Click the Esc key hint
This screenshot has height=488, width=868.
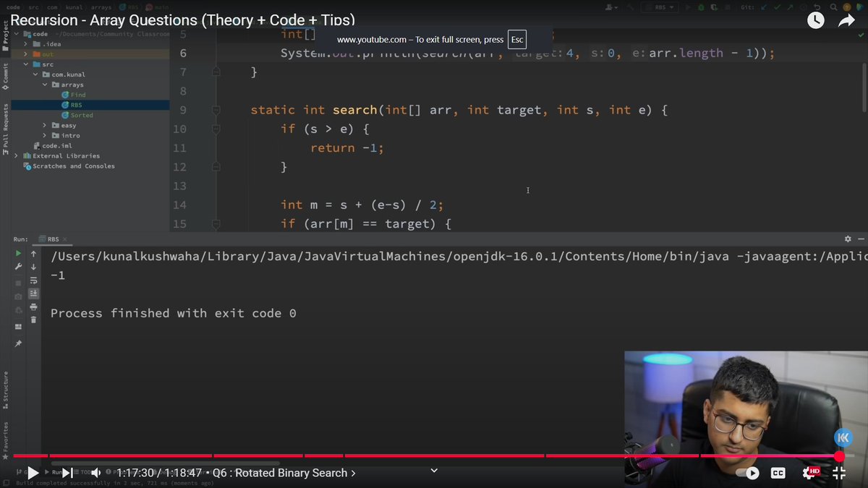pyautogui.click(x=516, y=39)
